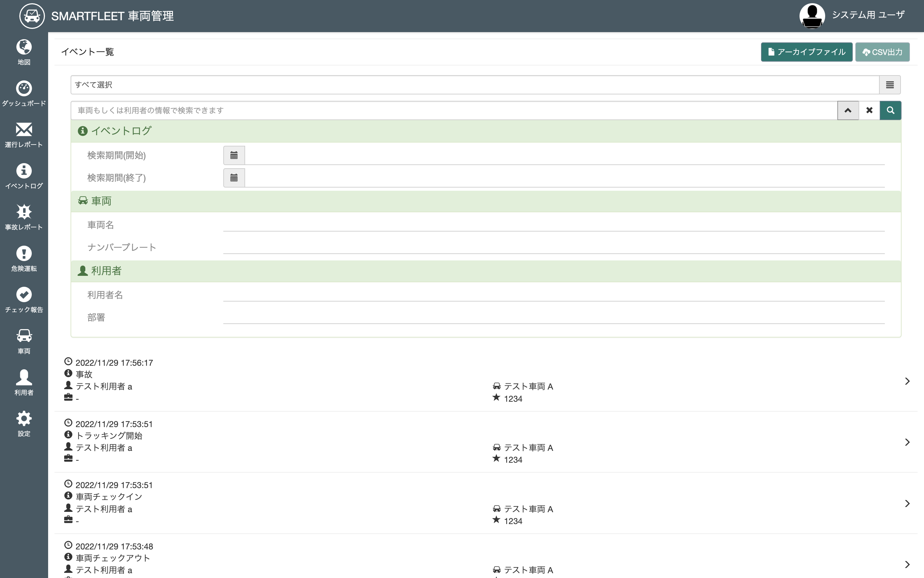The width and height of the screenshot is (924, 578).
Task: Open calendar for 検索期間(終了)
Action: click(x=234, y=178)
